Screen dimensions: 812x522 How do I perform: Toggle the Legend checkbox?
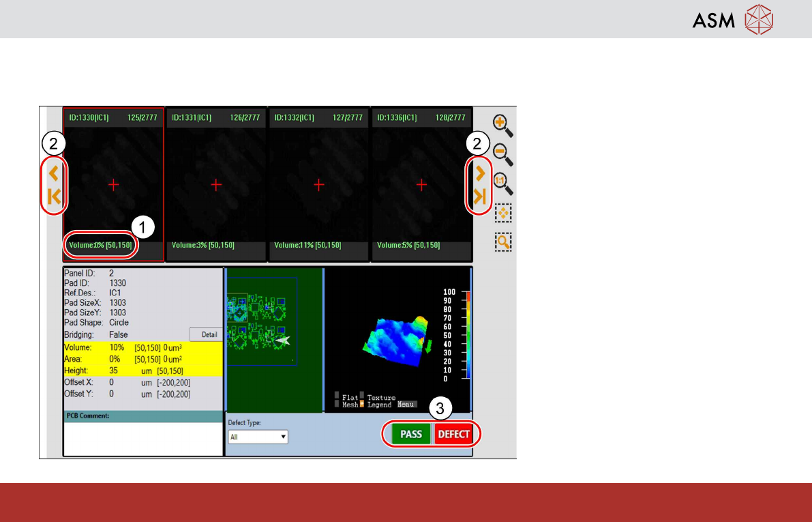363,404
